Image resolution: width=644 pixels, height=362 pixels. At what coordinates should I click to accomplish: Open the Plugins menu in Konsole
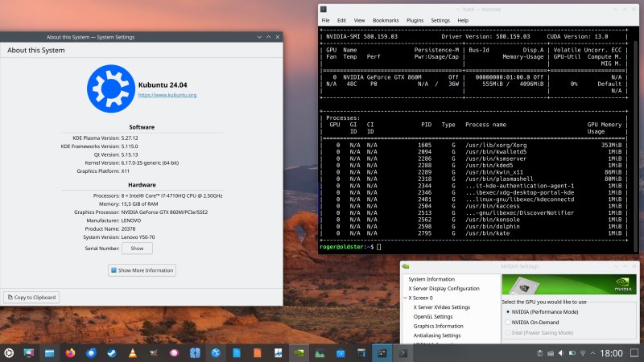click(415, 21)
